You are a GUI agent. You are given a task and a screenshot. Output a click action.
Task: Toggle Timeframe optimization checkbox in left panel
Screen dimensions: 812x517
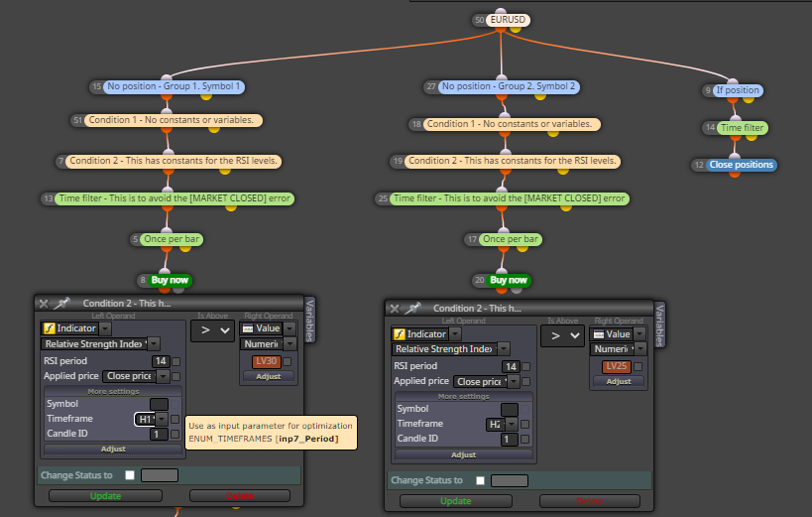click(175, 419)
